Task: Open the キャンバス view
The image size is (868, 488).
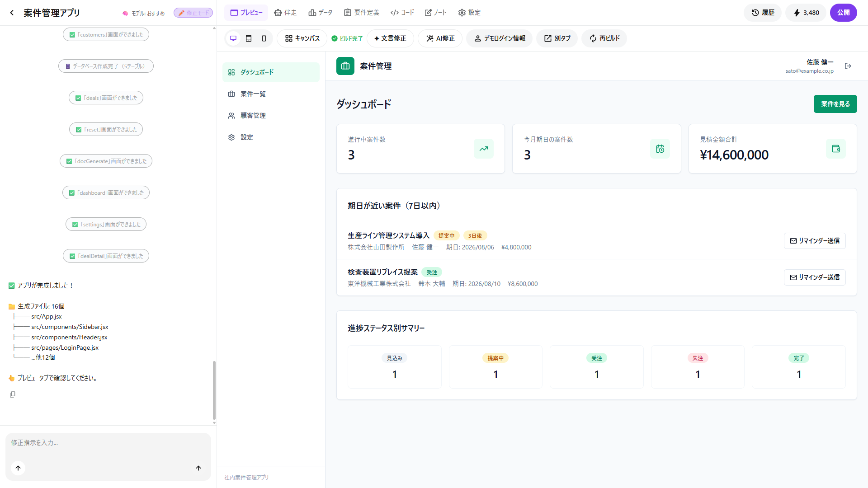Action: coord(302,38)
